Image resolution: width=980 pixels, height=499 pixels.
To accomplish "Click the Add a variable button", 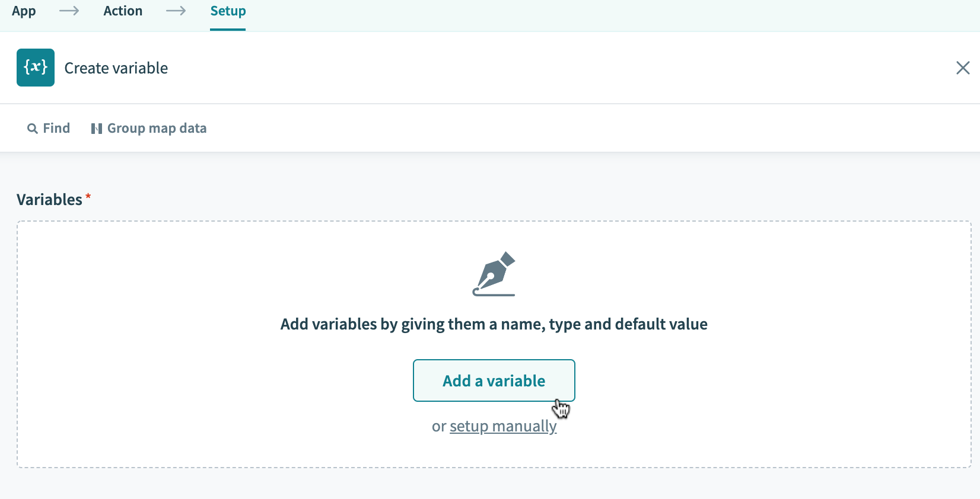I will tap(494, 380).
